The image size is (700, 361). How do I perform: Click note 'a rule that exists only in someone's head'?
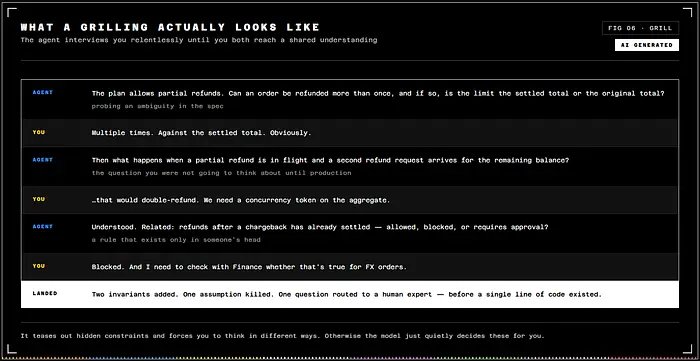[176, 240]
